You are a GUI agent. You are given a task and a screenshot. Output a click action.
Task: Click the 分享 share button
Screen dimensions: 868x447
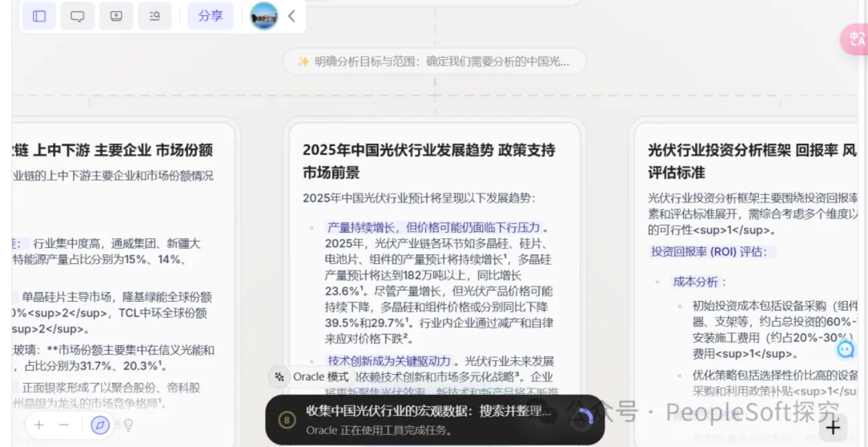coord(210,16)
